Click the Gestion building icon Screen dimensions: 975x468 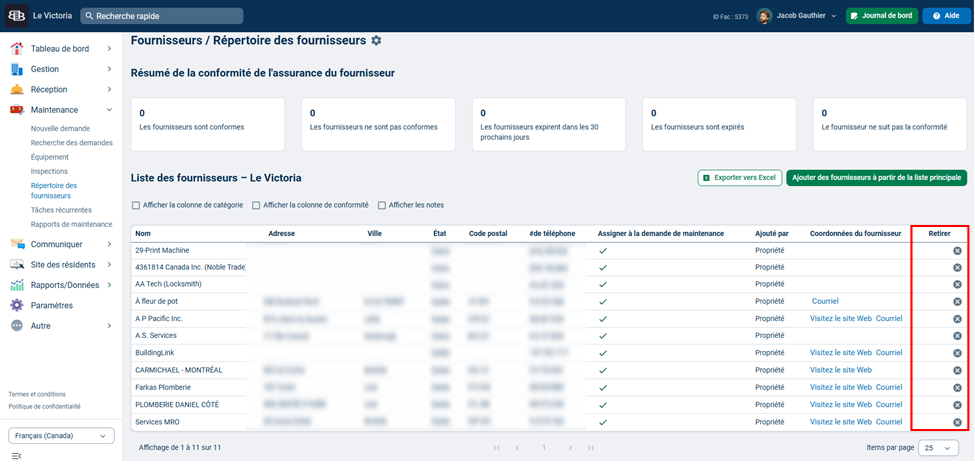tap(17, 69)
